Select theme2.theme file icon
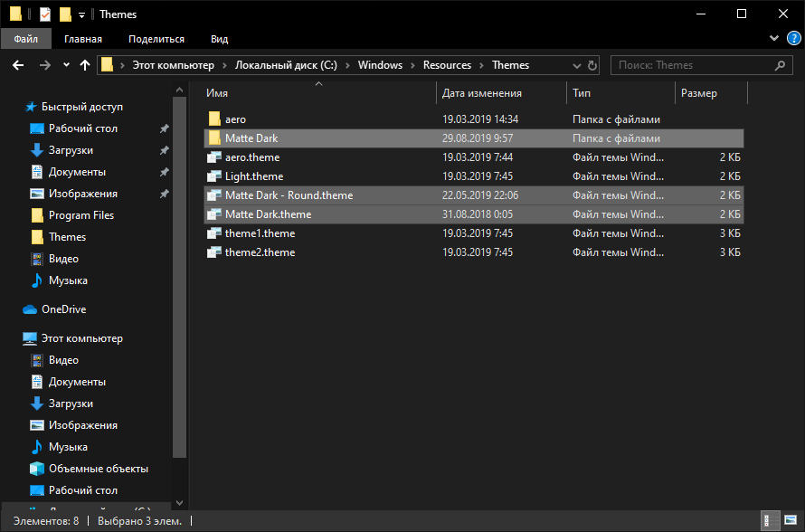The height and width of the screenshot is (532, 805). 214,252
